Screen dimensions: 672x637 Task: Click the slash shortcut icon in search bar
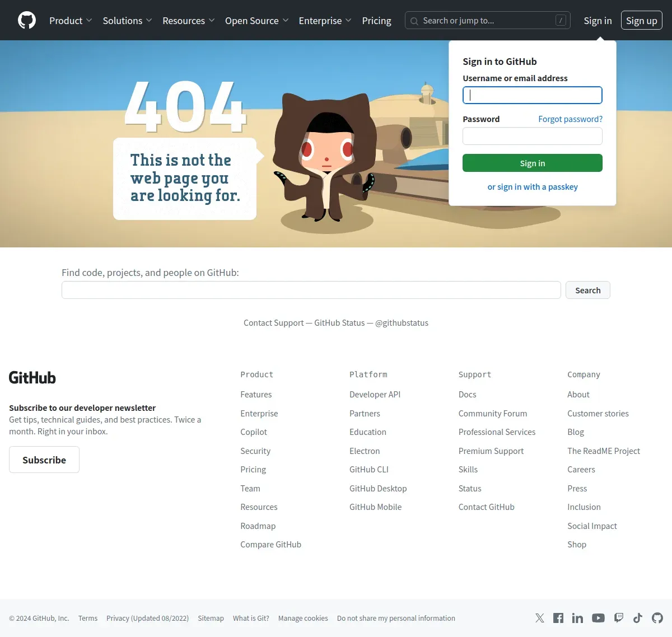coord(561,20)
